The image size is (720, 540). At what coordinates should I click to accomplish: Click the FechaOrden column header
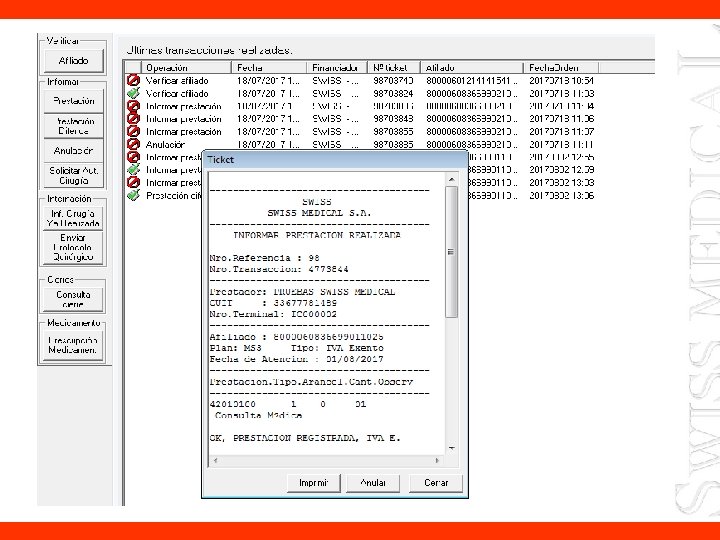pyautogui.click(x=561, y=68)
